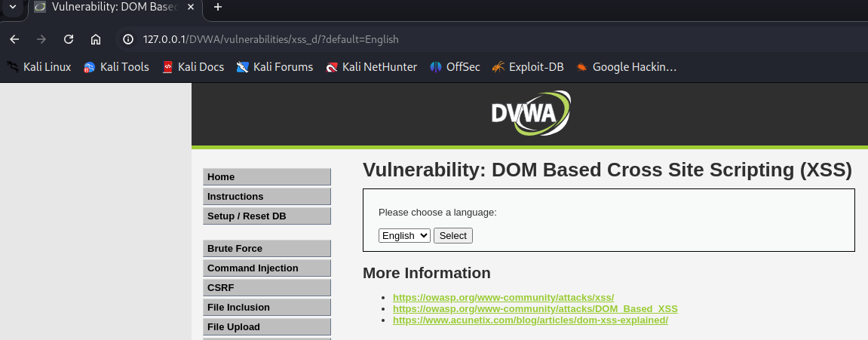Open the Brute Force menu item

pos(267,249)
